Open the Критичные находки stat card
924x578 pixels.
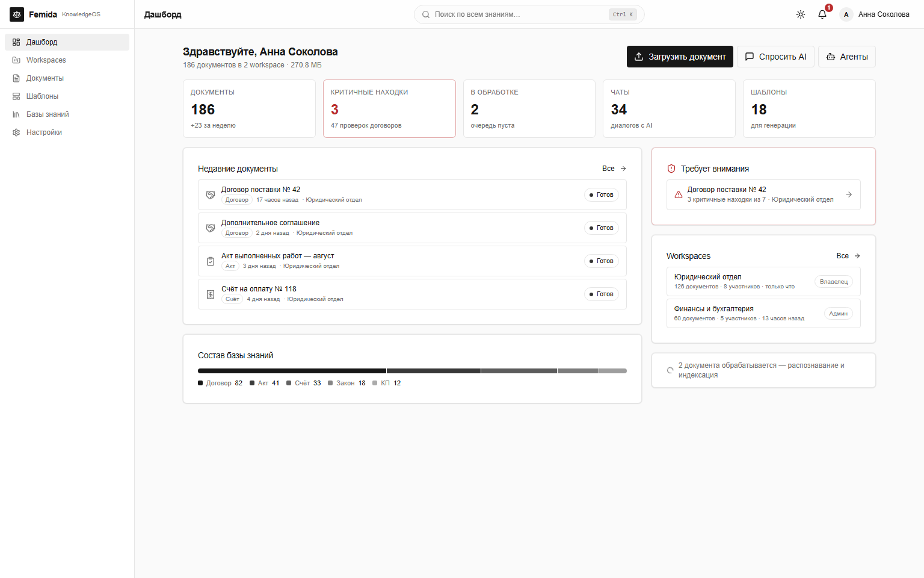click(389, 109)
